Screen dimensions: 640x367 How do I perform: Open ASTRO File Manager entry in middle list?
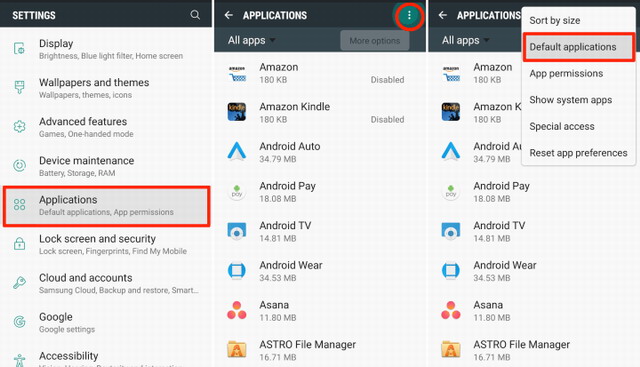pos(320,349)
